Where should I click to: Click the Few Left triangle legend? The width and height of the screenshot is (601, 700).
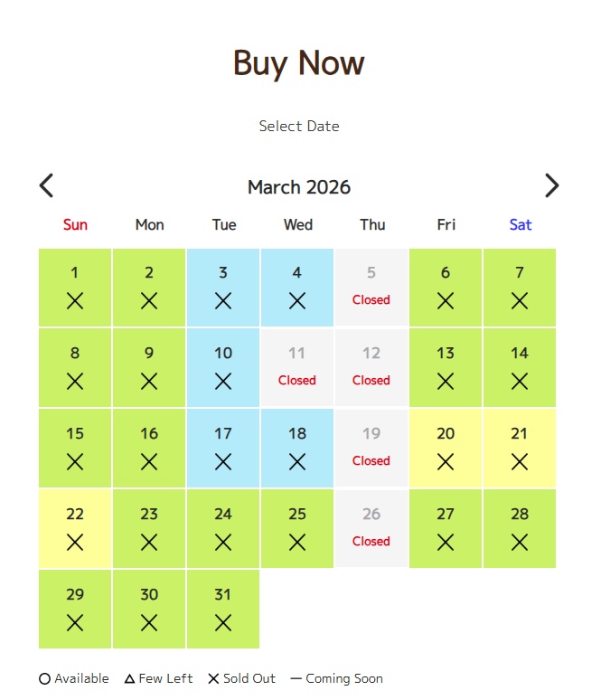(x=129, y=678)
